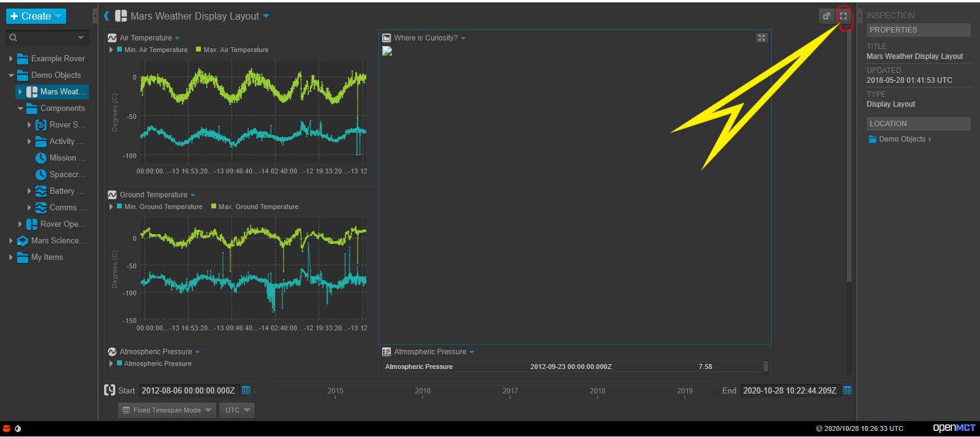
Task: Click the openMCT logo in status bar
Action: pyautogui.click(x=954, y=428)
